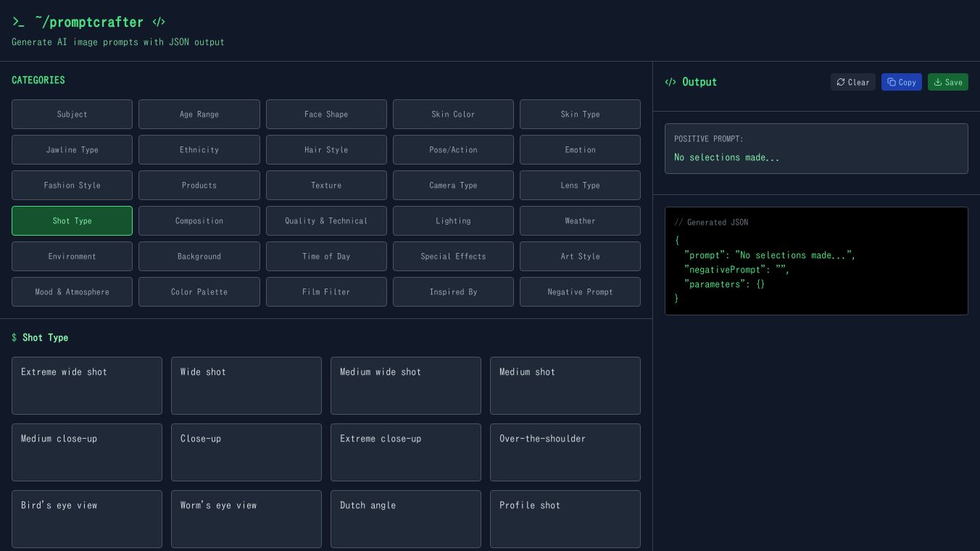This screenshot has height=551, width=980.
Task: Switch to Quality & Technical category
Action: tap(326, 220)
